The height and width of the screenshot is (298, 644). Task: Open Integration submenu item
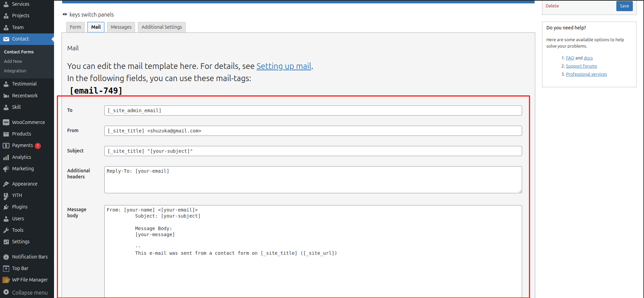coord(15,71)
